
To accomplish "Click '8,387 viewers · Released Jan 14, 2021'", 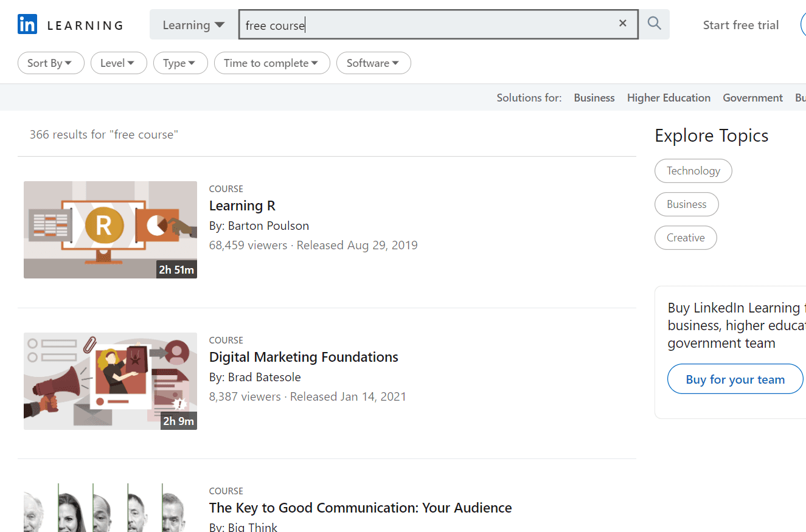I will (x=308, y=397).
